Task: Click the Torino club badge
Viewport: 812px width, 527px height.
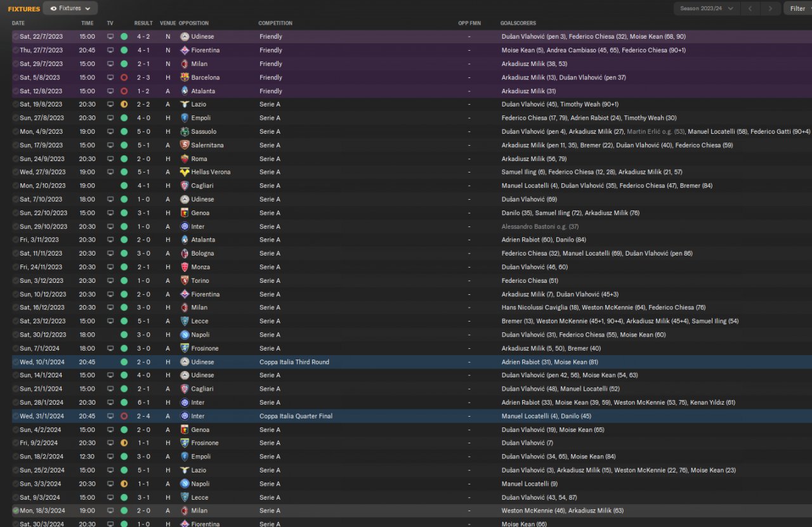Action: 185,280
